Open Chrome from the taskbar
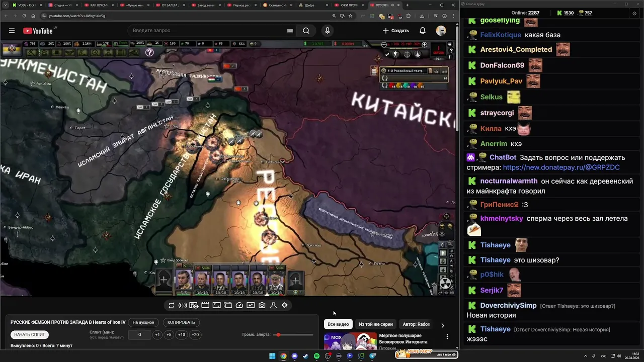 click(x=283, y=356)
